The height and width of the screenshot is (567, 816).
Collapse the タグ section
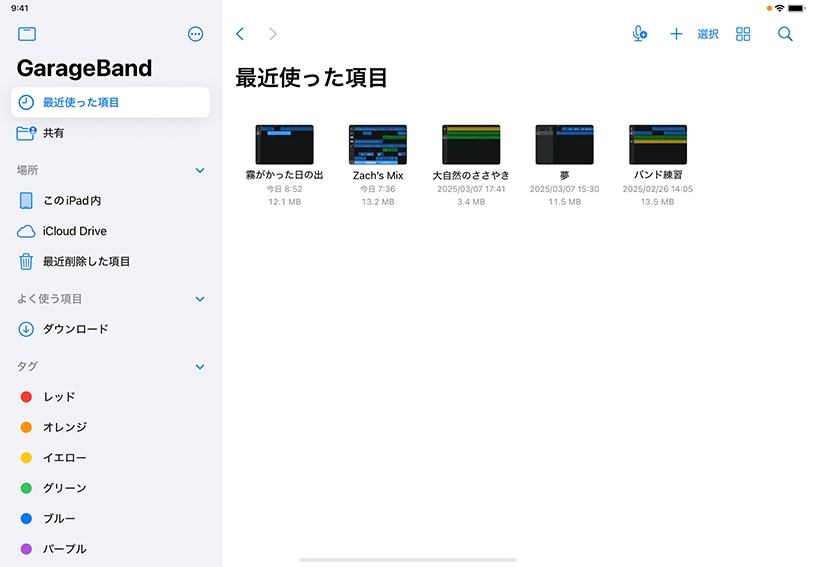click(200, 367)
